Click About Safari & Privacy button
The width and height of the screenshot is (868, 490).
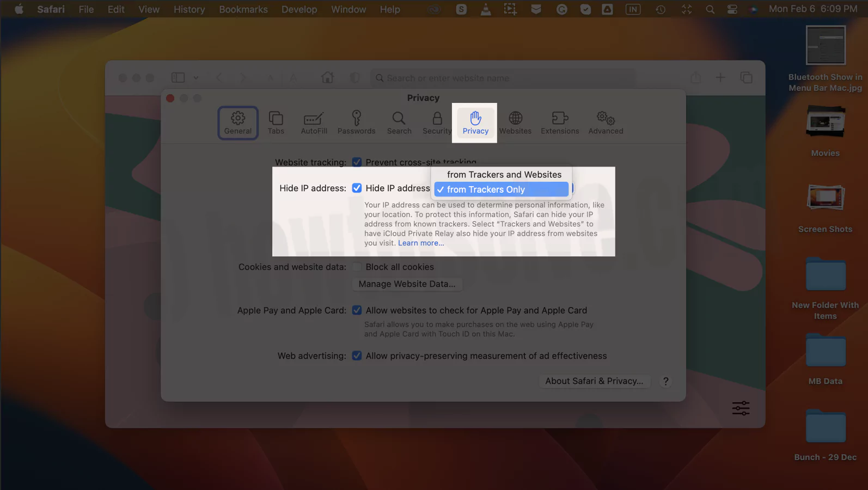594,381
